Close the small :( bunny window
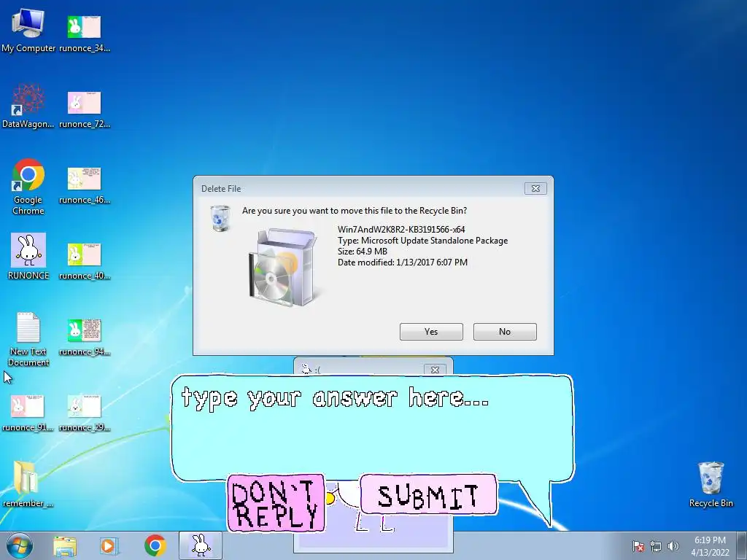This screenshot has height=560, width=747. coord(435,370)
